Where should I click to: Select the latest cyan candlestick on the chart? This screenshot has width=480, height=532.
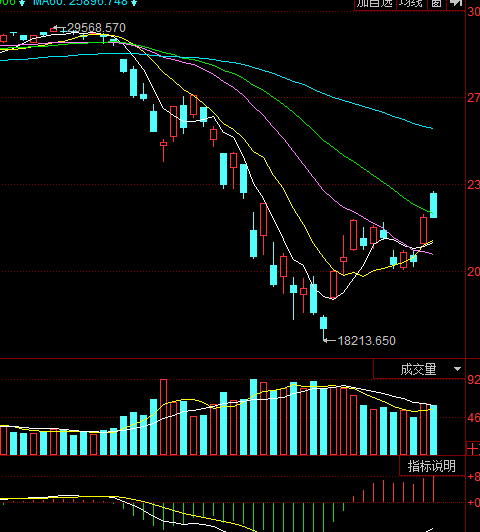434,205
